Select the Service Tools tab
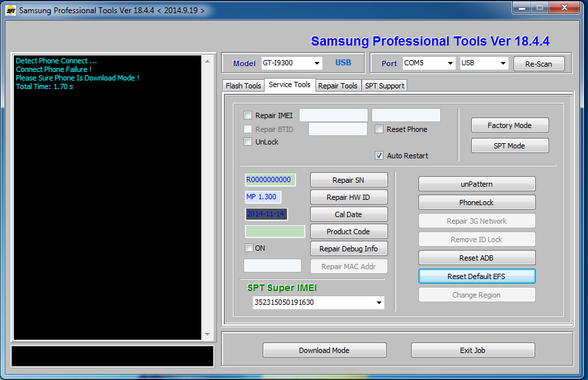Viewport: 588px width, 380px height. click(x=290, y=84)
